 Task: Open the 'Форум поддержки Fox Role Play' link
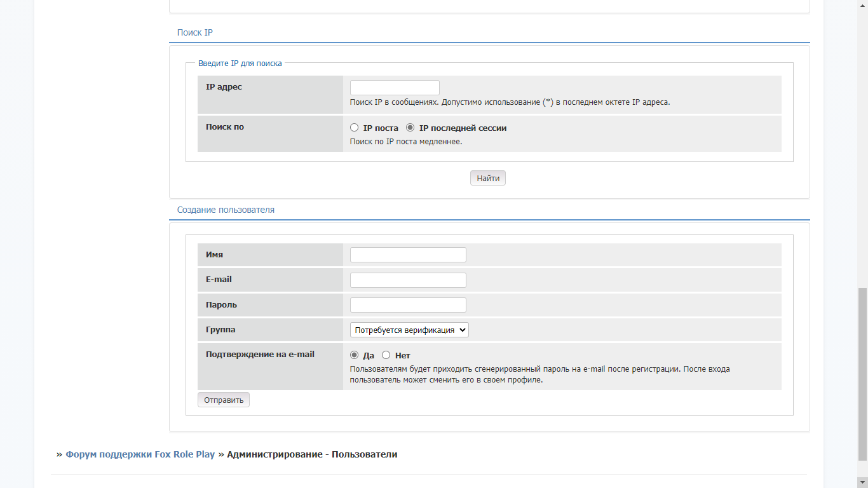[x=140, y=454]
